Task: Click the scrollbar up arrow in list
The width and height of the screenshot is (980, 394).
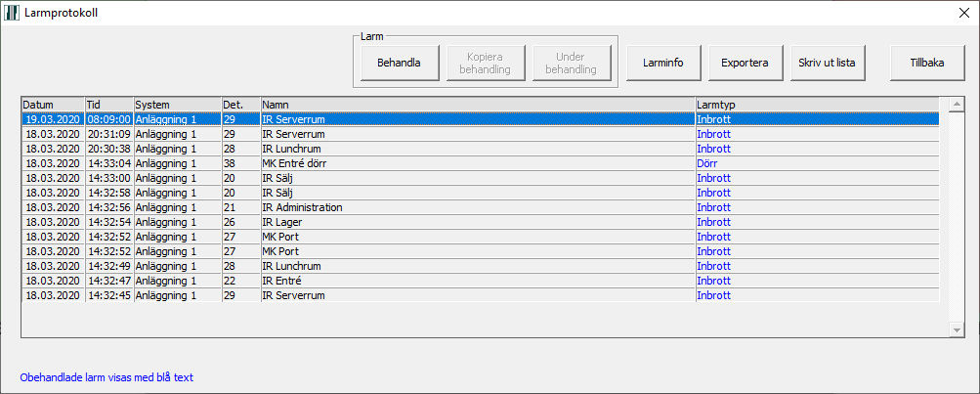Action: click(957, 105)
